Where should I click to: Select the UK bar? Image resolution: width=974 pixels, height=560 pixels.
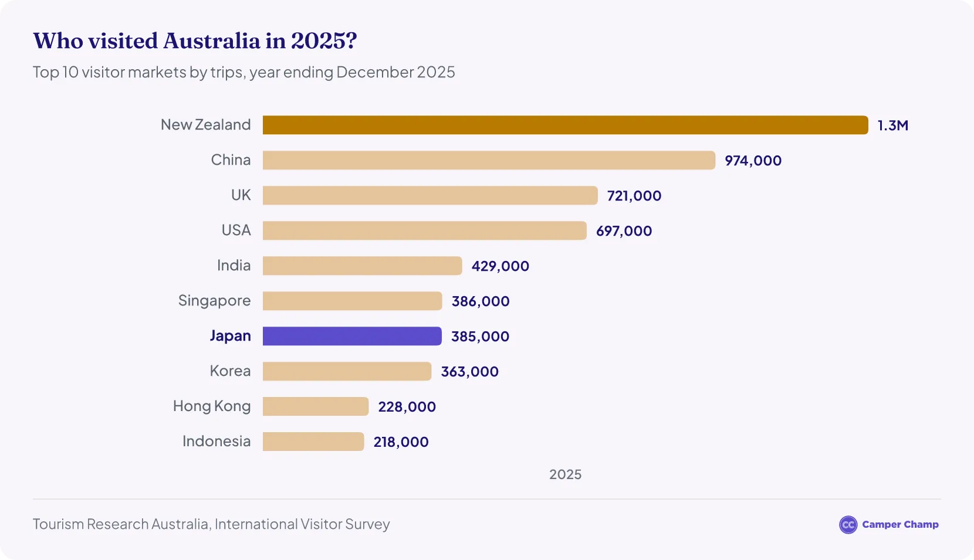point(430,195)
